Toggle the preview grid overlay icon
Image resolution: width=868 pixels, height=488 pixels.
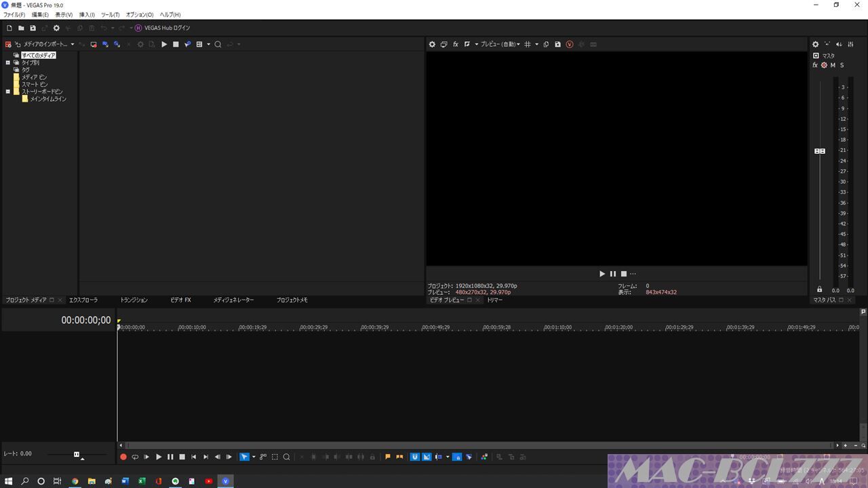click(x=528, y=45)
